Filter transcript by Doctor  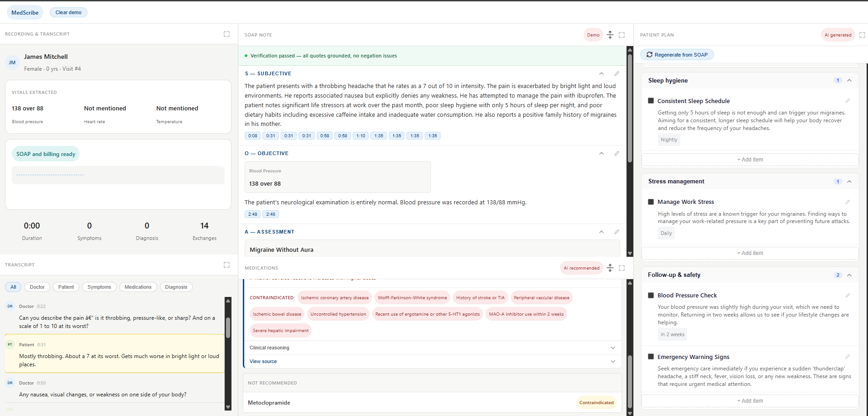coord(37,287)
